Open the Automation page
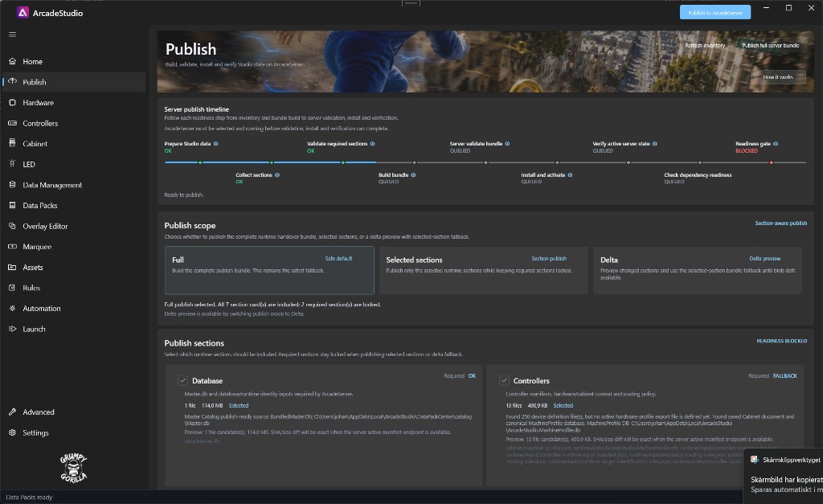Screen dimensions: 823x504 73,308
